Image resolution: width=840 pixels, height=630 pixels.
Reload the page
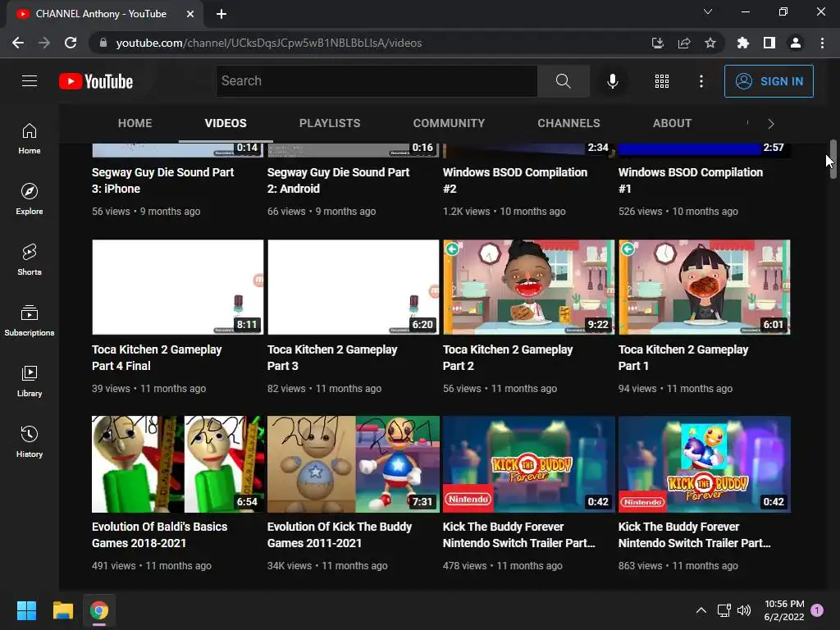click(x=71, y=43)
